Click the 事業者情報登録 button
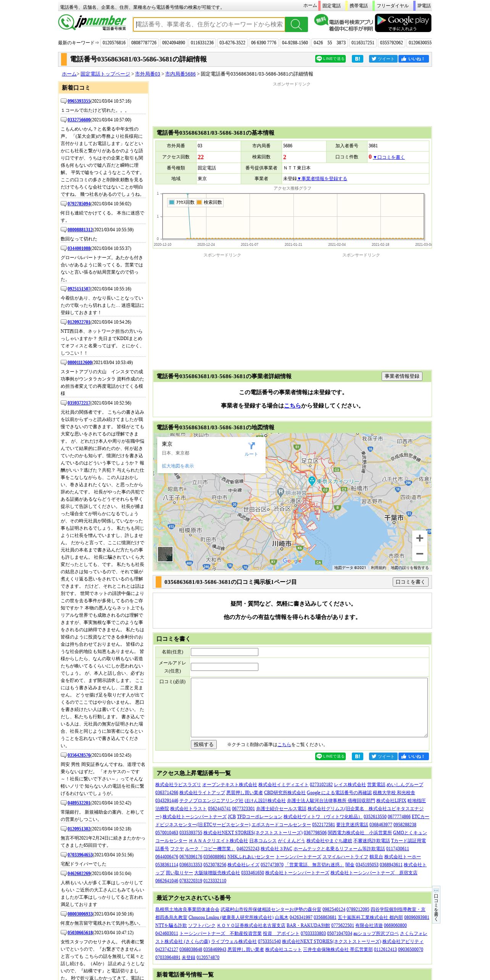490x980 pixels. pyautogui.click(x=402, y=376)
